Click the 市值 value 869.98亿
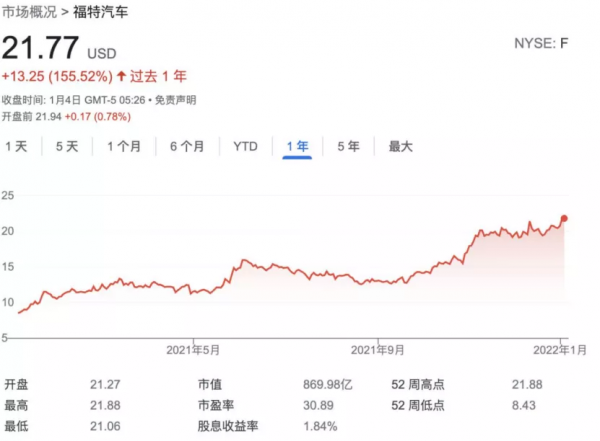The width and height of the screenshot is (600, 441). coord(328,384)
